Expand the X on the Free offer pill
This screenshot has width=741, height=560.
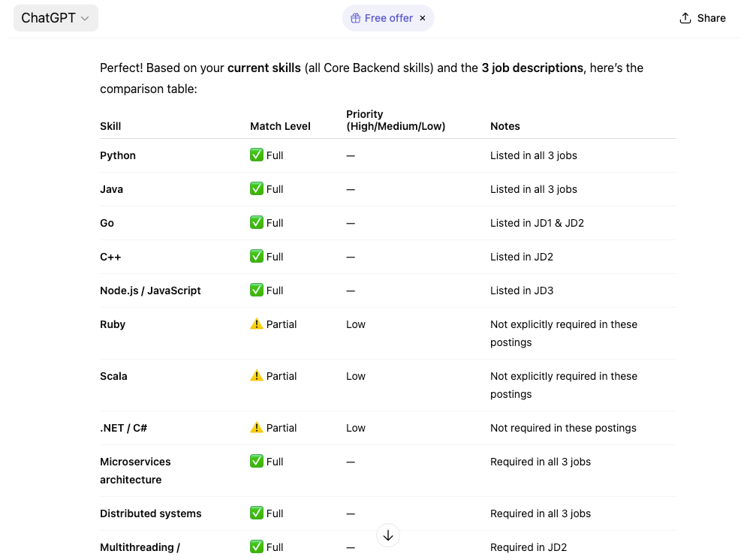423,17
